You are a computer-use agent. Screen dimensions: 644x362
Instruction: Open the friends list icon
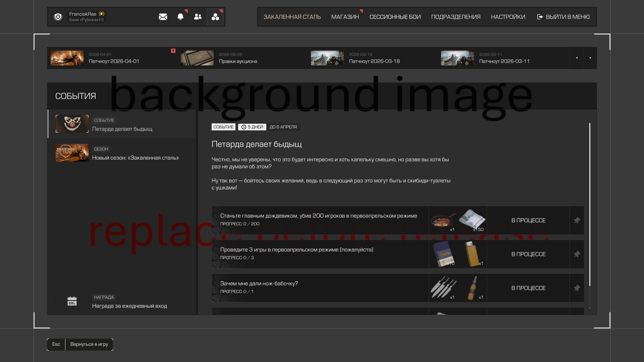pos(198,17)
